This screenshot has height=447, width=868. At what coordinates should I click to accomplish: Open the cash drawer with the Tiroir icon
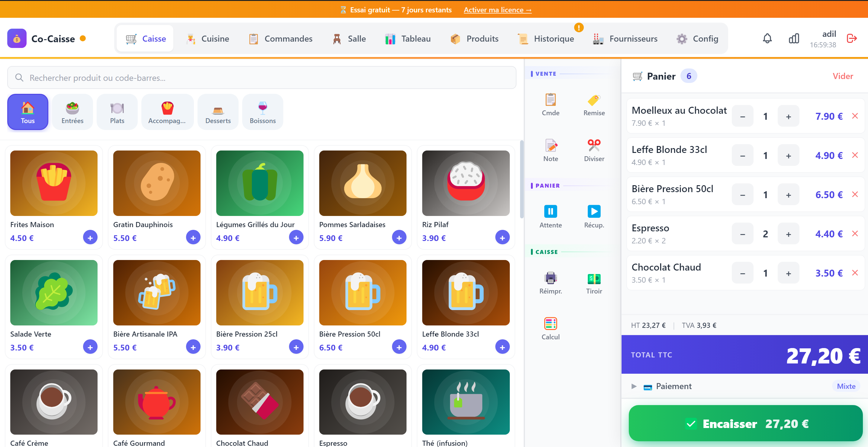594,282
